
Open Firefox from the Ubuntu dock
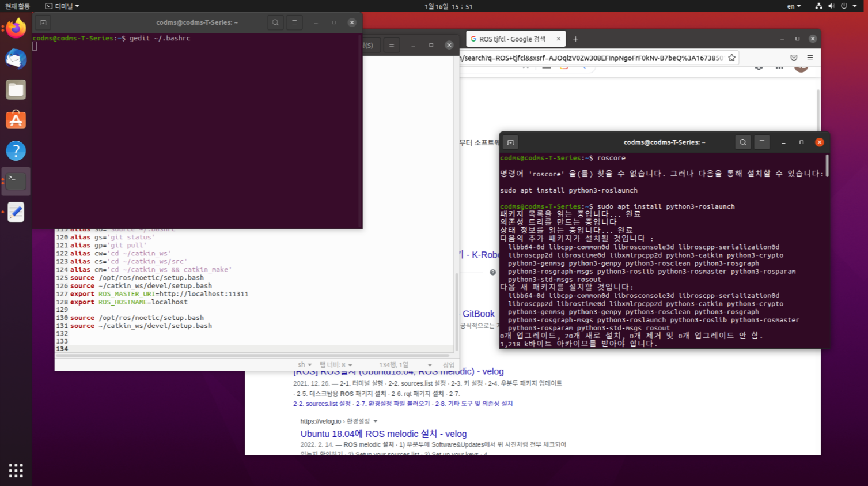click(x=16, y=28)
